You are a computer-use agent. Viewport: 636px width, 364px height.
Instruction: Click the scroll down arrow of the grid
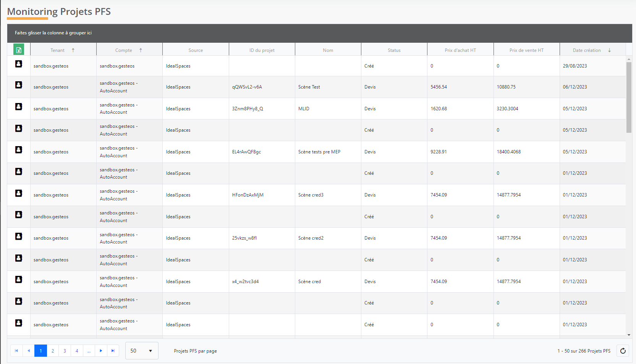[x=629, y=335]
